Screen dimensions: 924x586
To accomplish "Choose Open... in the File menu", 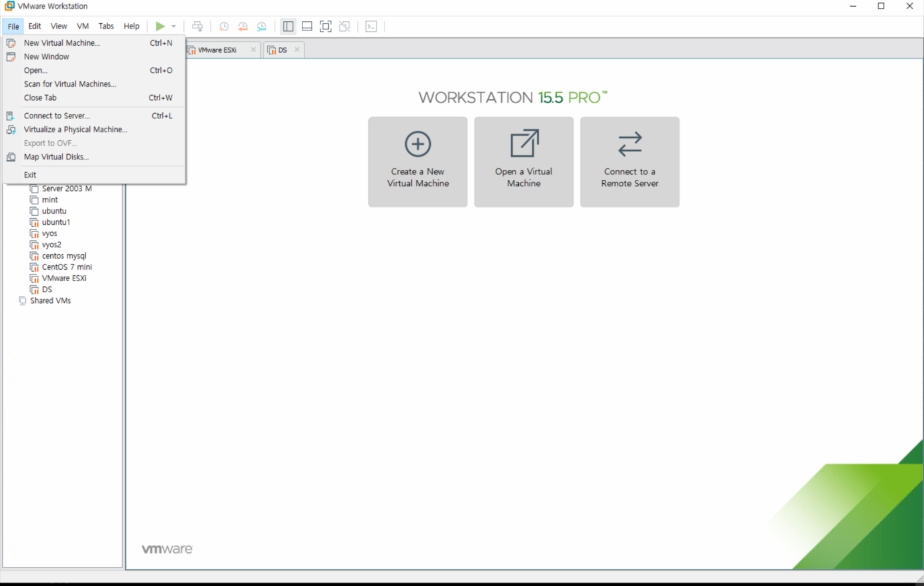I will tap(94, 70).
